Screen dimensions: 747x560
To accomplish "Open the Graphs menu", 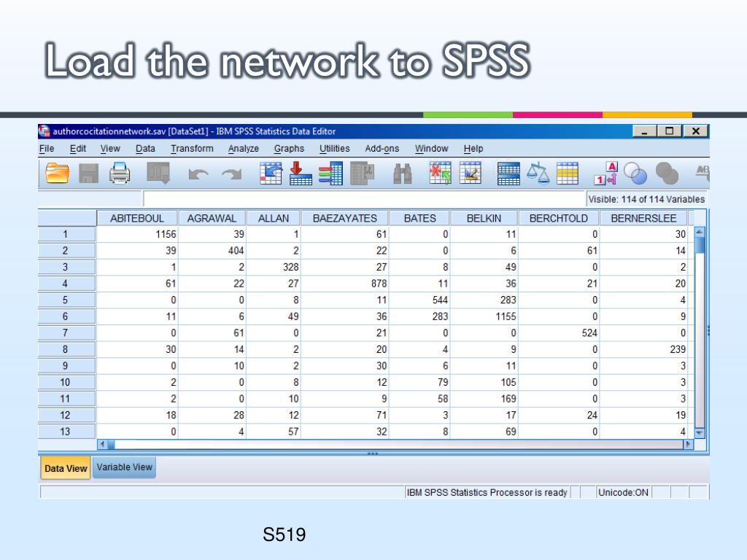I will [x=289, y=149].
